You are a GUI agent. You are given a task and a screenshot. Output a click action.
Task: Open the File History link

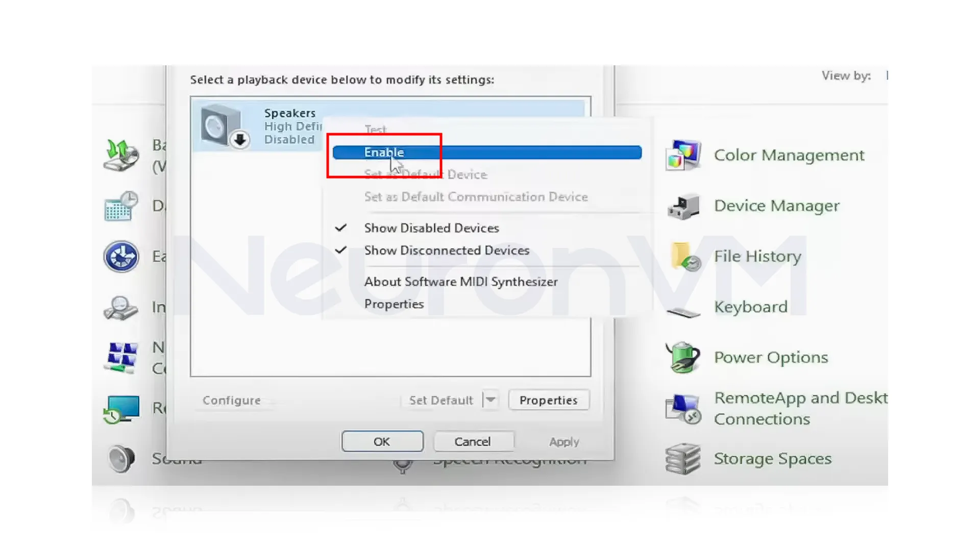757,256
